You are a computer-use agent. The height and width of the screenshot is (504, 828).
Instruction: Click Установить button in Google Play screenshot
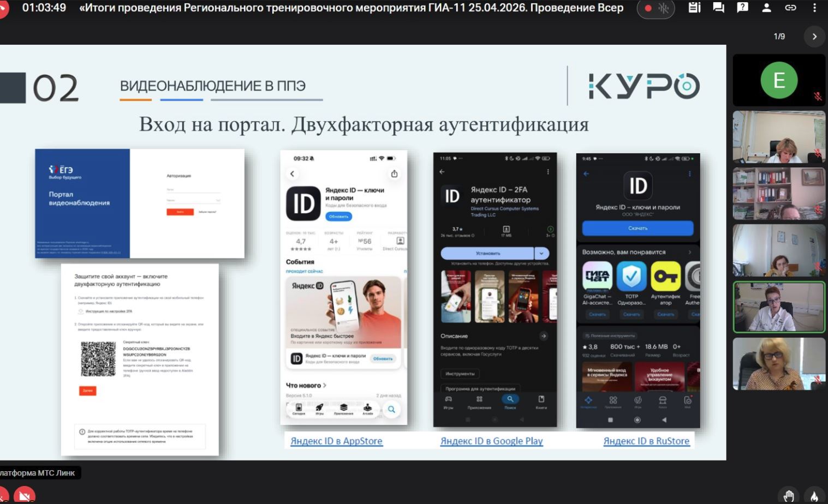(487, 253)
